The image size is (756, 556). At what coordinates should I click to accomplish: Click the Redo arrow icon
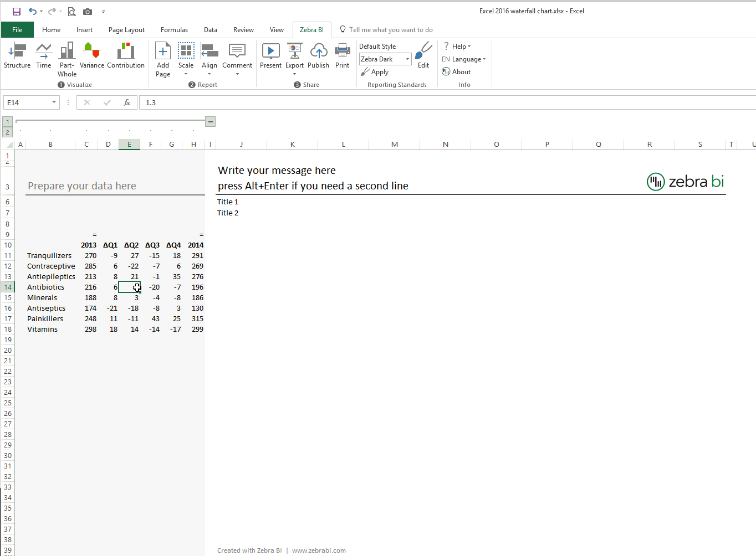[x=52, y=11]
